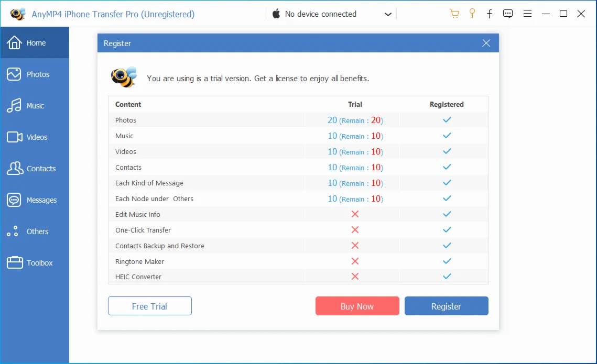Click the 'Register' dialog title text
The width and height of the screenshot is (597, 364).
pyautogui.click(x=117, y=43)
